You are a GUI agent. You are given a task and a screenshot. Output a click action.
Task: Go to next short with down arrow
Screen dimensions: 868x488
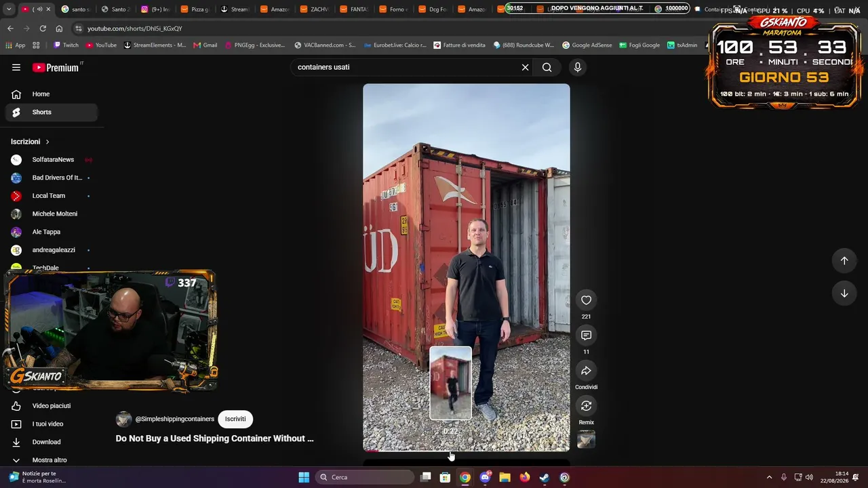coord(844,293)
